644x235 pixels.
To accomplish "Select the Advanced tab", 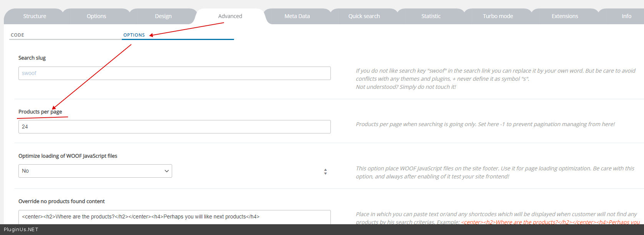I will pos(230,16).
